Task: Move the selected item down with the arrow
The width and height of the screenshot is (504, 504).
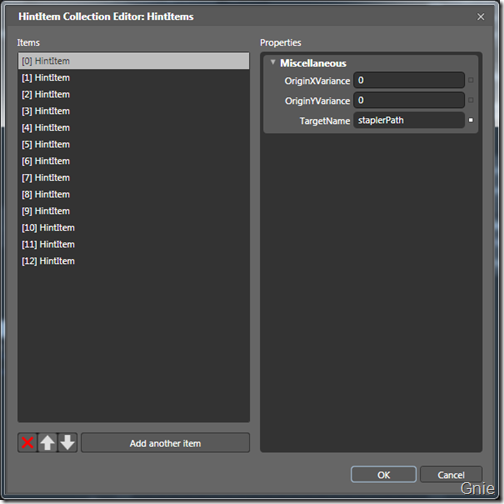Action: (x=67, y=443)
